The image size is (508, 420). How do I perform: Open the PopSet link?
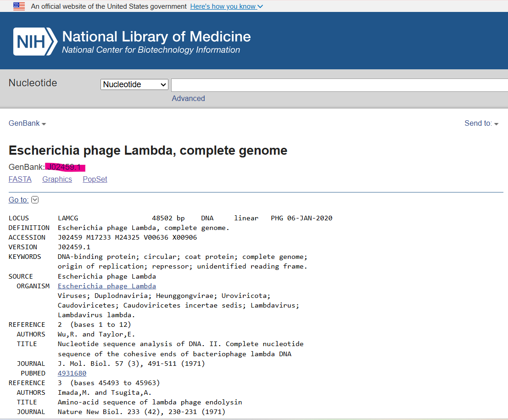95,179
